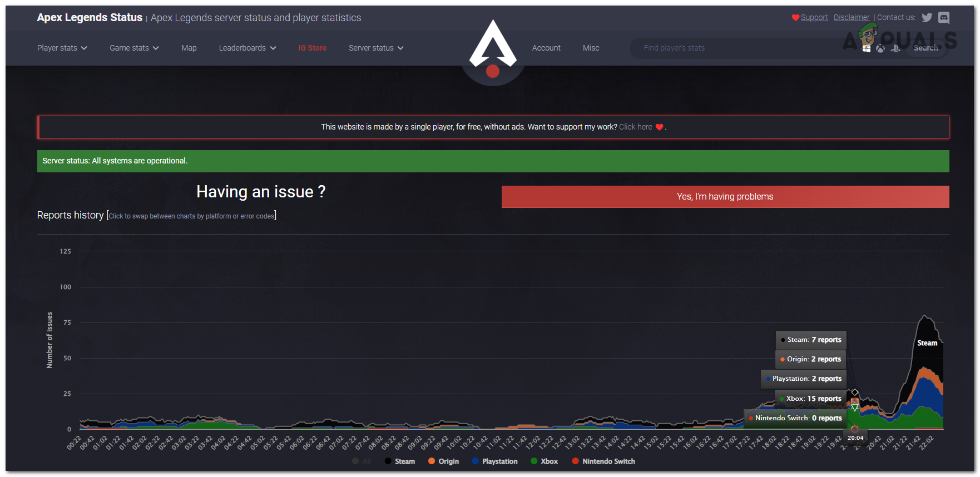This screenshot has width=980, height=477.
Task: Click the Support link
Action: coord(814,17)
